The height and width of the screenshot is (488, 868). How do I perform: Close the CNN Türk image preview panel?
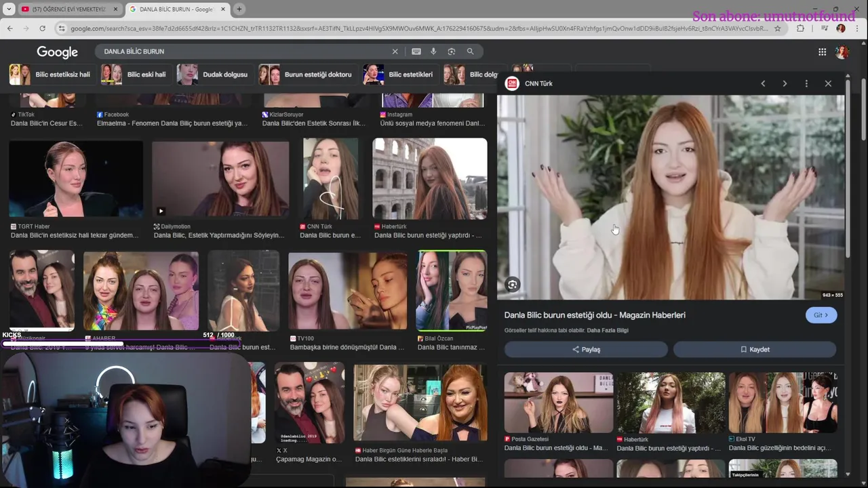(x=828, y=83)
